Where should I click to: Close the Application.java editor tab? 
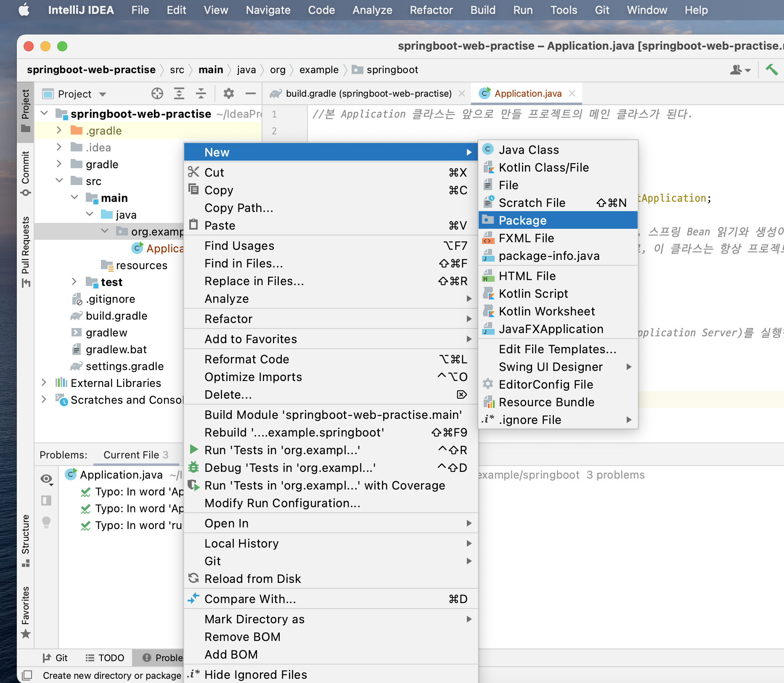click(572, 93)
